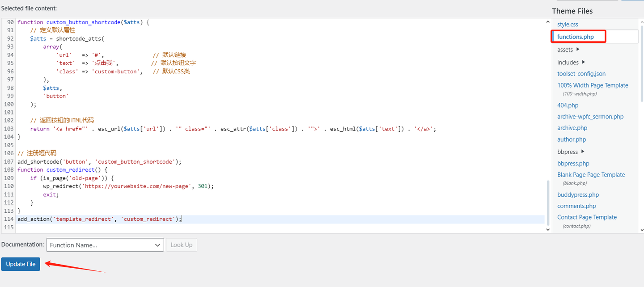644x287 pixels.
Task: Open the comments.php file
Action: click(x=576, y=206)
